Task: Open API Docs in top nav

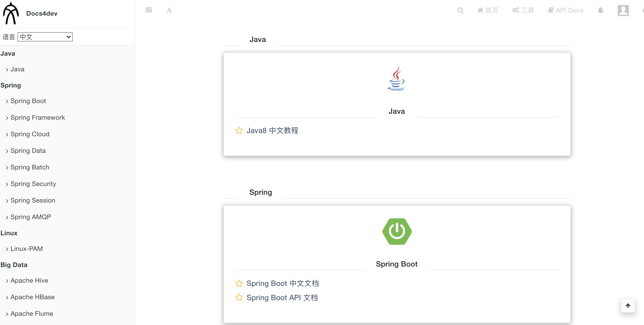Action: (x=565, y=10)
